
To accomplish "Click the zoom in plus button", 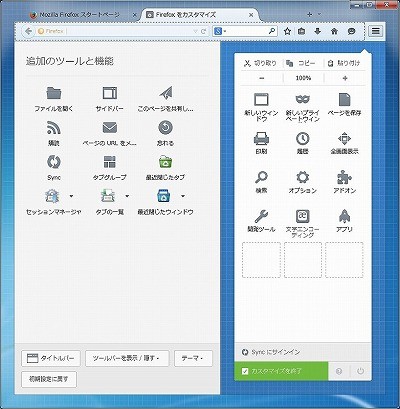I will pos(345,78).
